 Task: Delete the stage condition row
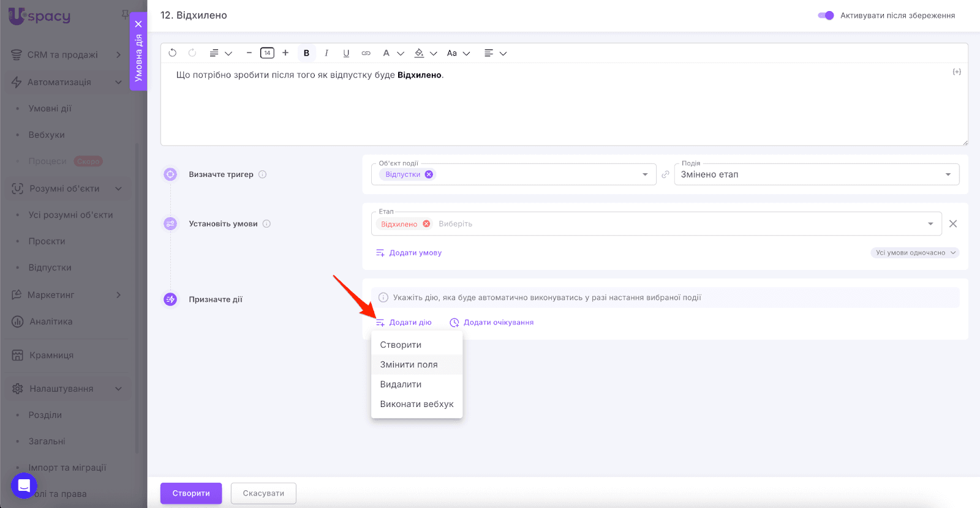pos(953,224)
